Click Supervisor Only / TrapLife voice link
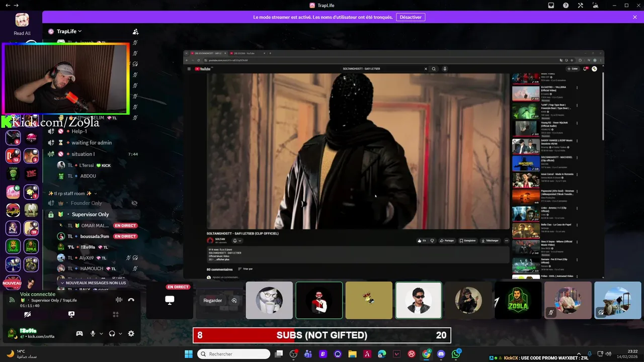 54,300
